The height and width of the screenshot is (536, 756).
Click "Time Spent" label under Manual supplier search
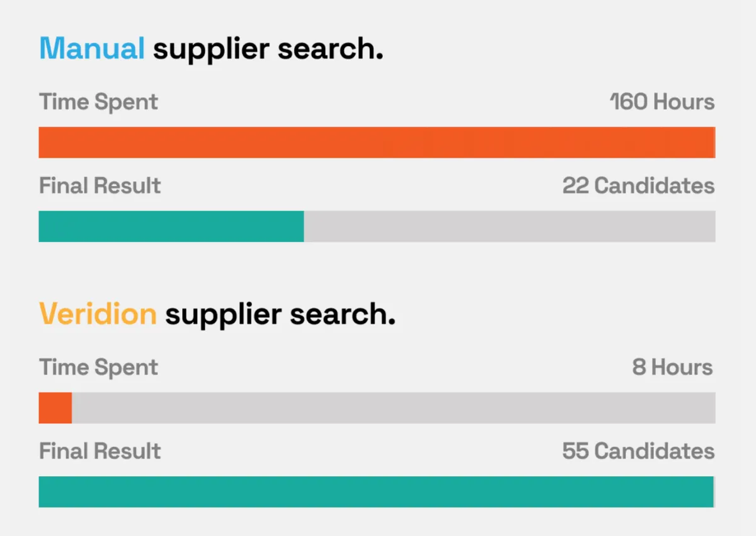click(x=99, y=102)
